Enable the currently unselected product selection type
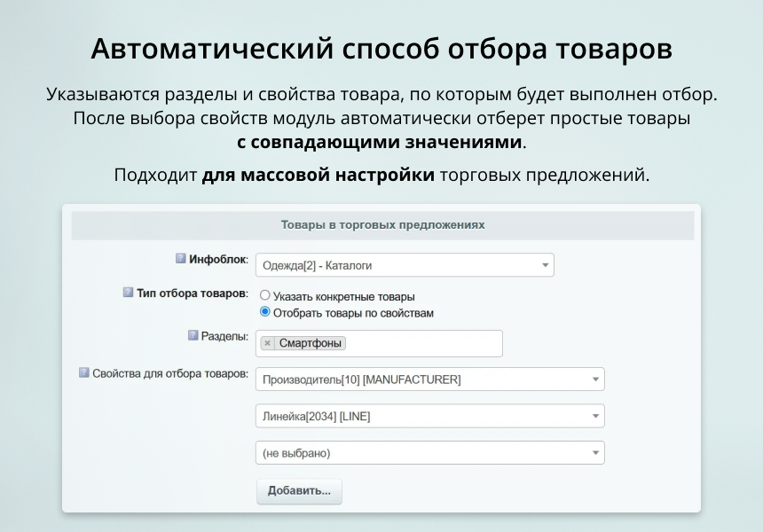Screen dimensions: 763x532 click(x=264, y=295)
